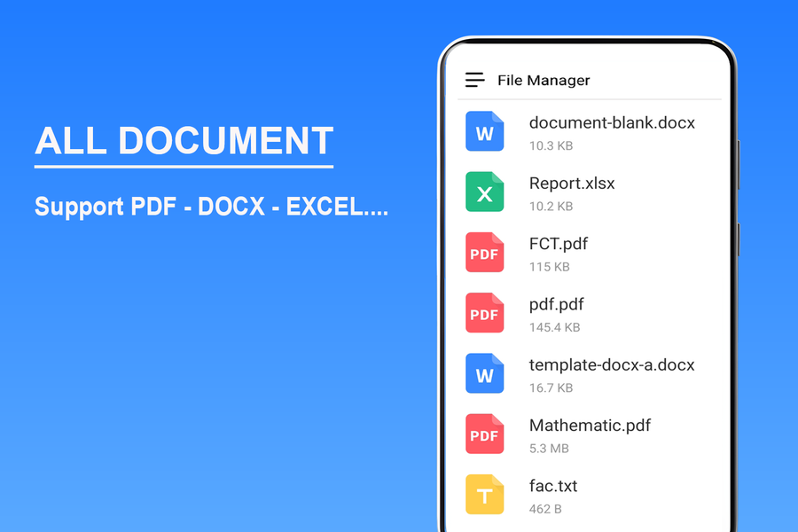Image resolution: width=798 pixels, height=532 pixels.
Task: Select the pdf.pdf file entry
Action: pos(557,305)
